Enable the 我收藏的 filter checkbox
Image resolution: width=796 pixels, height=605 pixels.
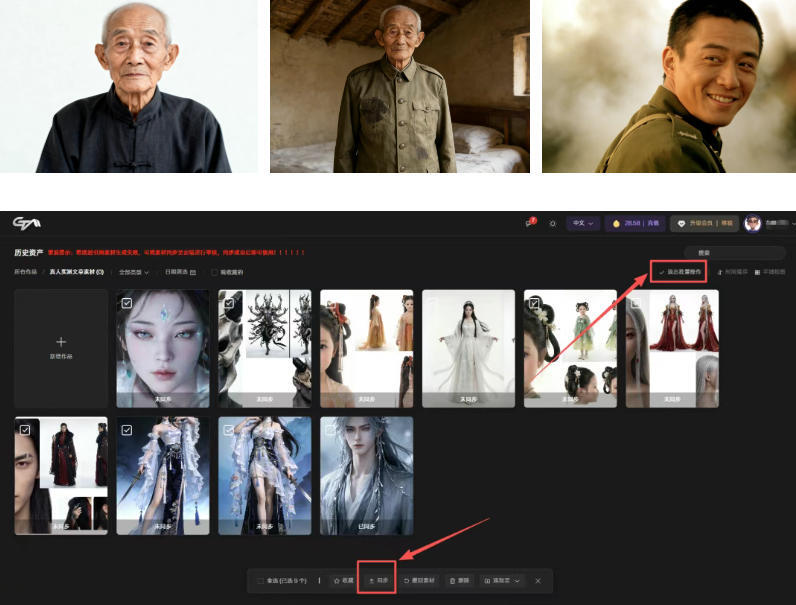[214, 272]
